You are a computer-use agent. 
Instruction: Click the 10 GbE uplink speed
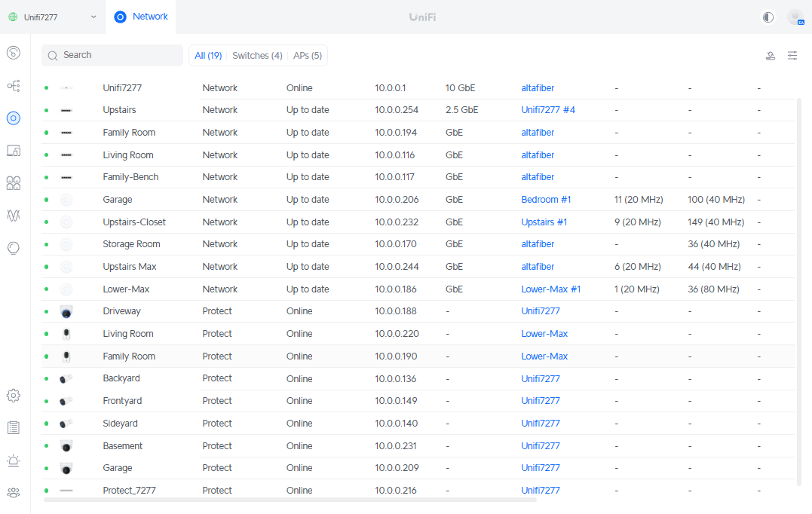point(461,88)
